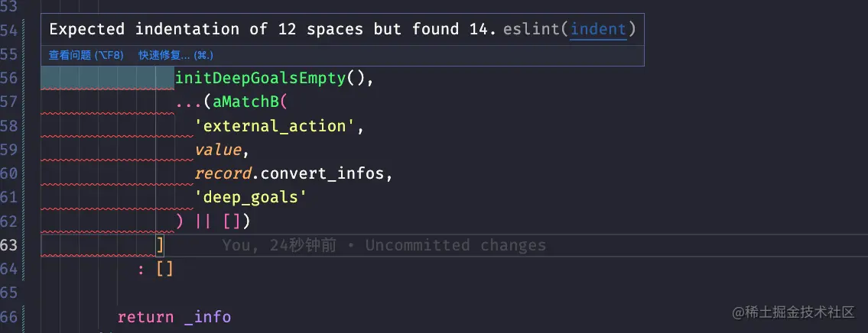Select line number 66 in the gutter
The width and height of the screenshot is (868, 333).
click(10, 317)
